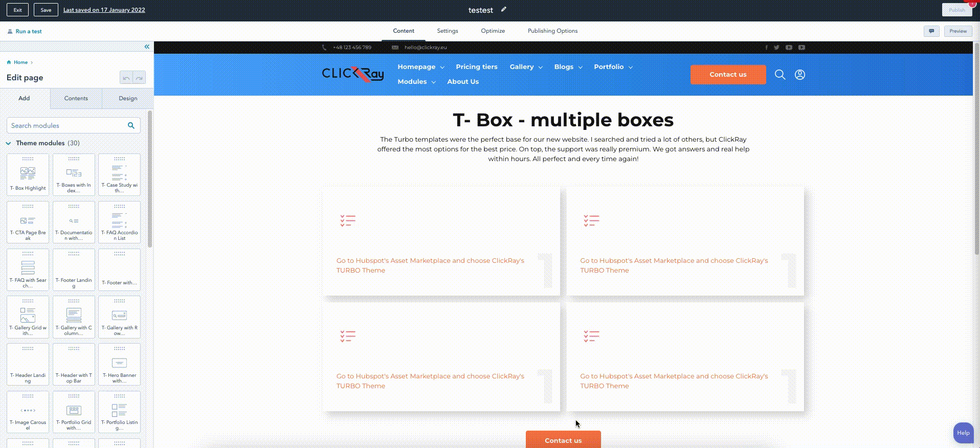Viewport: 980px width, 448px height.
Task: Click the Pricing tiers nav link
Action: (x=477, y=67)
